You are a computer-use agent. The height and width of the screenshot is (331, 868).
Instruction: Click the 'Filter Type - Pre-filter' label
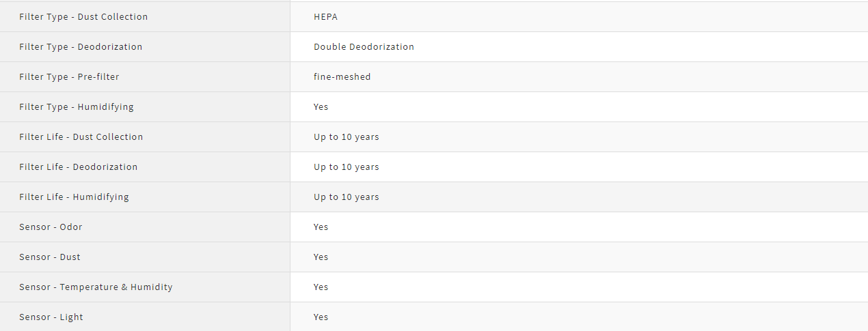click(x=69, y=77)
